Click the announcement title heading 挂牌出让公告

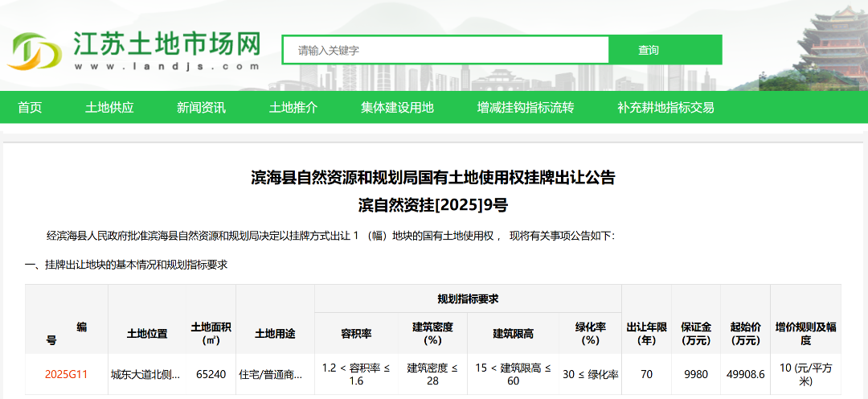433,178
